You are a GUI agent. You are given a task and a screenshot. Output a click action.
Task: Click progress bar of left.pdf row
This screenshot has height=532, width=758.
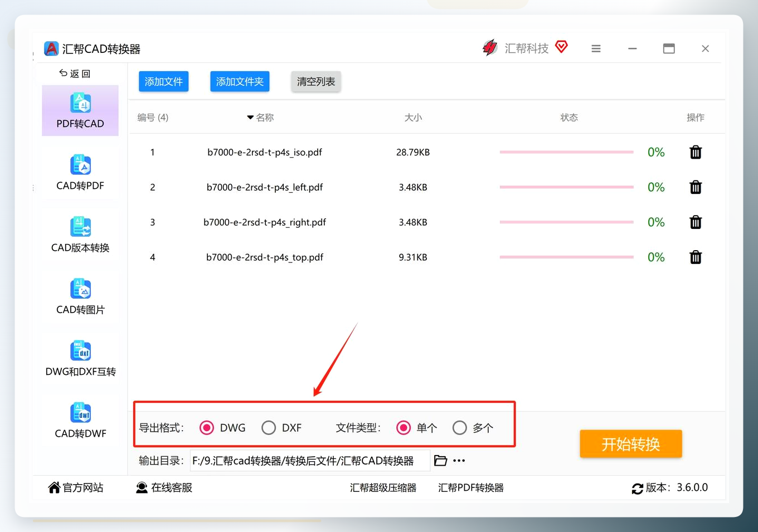click(x=567, y=187)
